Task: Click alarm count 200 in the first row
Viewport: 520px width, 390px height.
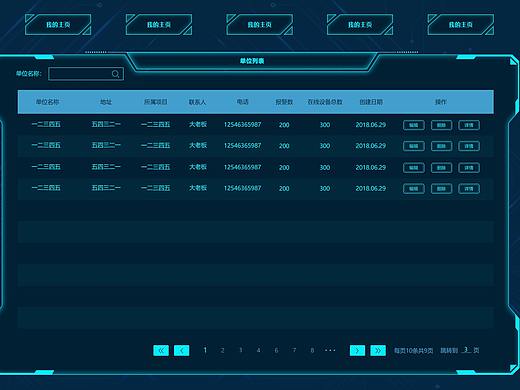Action: coord(284,125)
